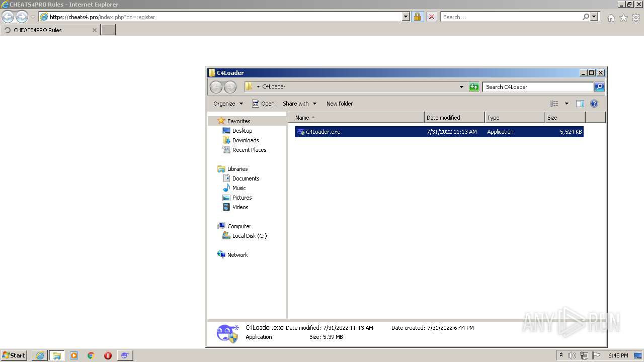This screenshot has height=362, width=644.
Task: Click the IE home icon
Action: [x=611, y=18]
